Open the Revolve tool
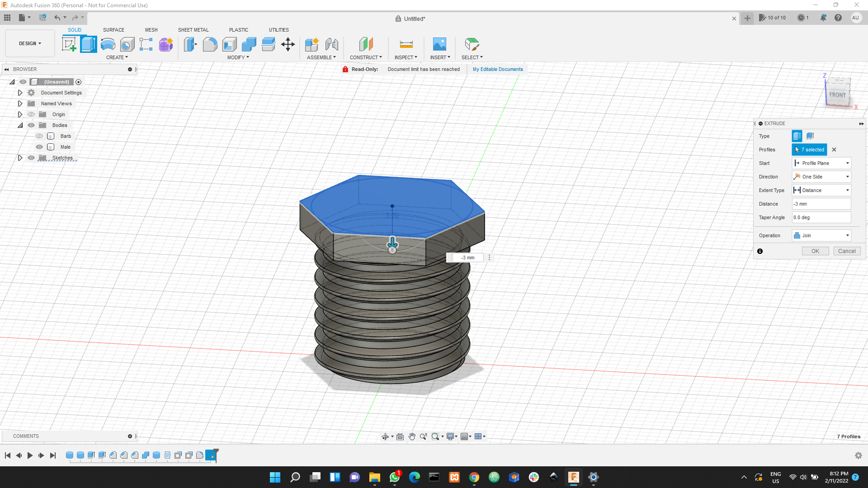The image size is (868, 488). click(107, 44)
